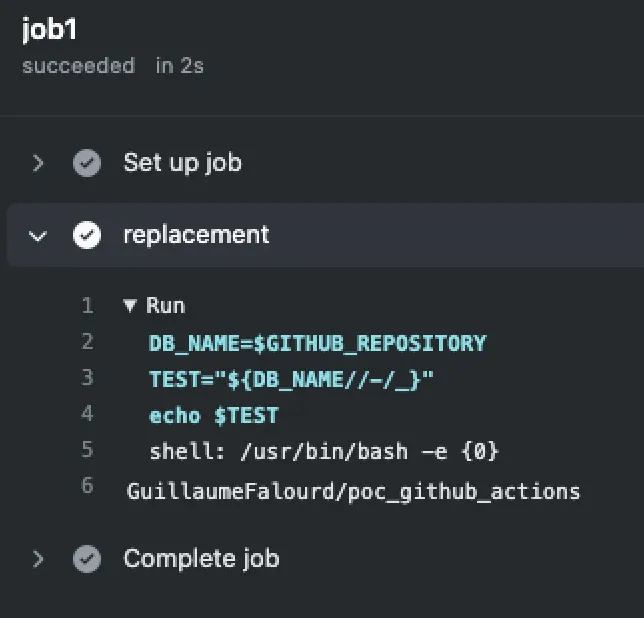Jump to log line number 4
The width and height of the screenshot is (644, 618).
[x=87, y=415]
